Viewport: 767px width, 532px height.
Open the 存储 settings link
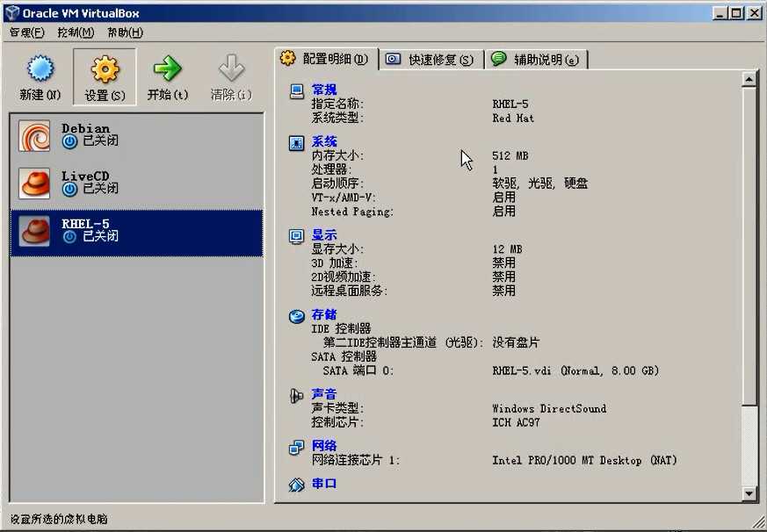[324, 315]
